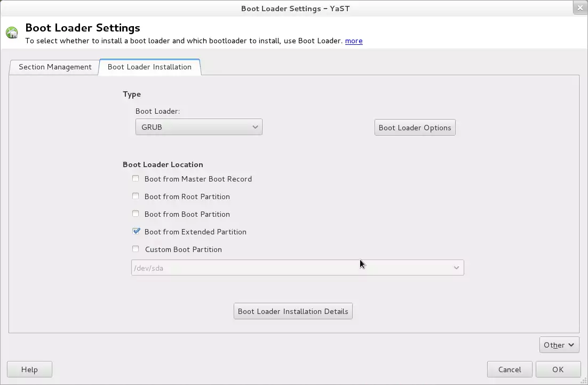The height and width of the screenshot is (385, 588).
Task: Open the Boot Loader GRUB dropdown
Action: [198, 127]
